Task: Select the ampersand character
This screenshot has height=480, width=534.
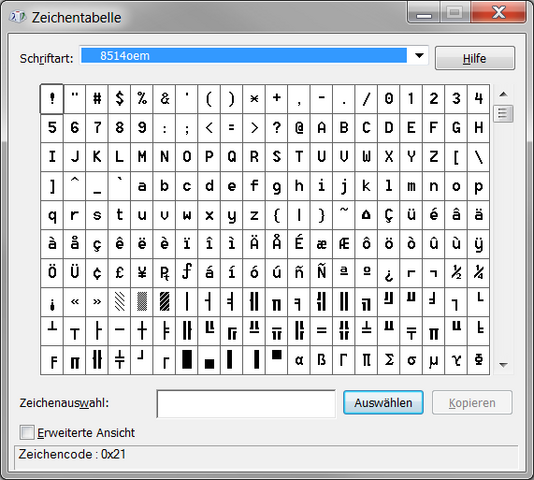Action: tap(164, 99)
